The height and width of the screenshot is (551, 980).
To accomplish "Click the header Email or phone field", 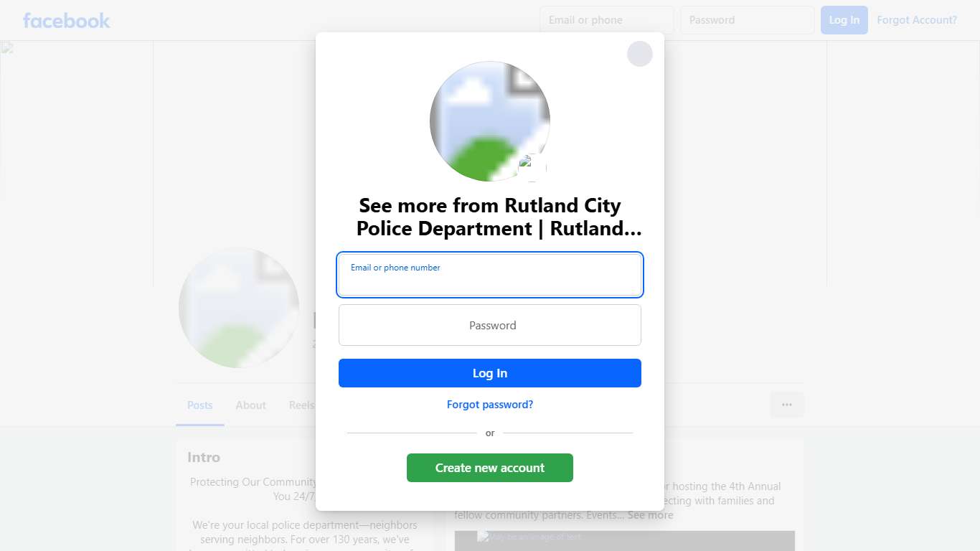I will coord(606,20).
